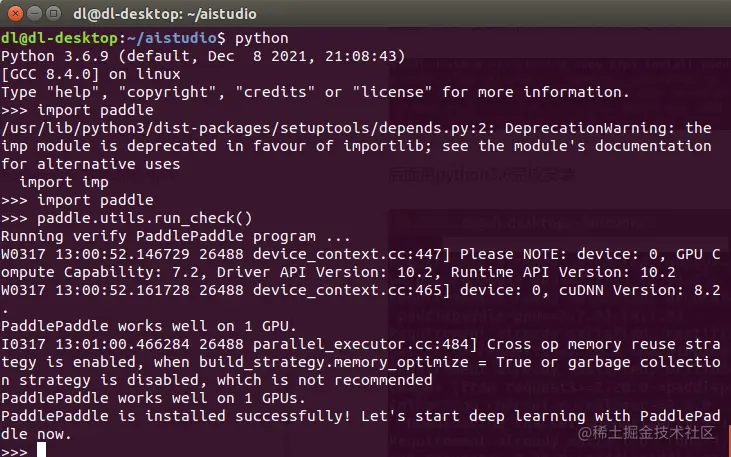Maximize the terminal window
This screenshot has height=457, width=731.
(54, 14)
